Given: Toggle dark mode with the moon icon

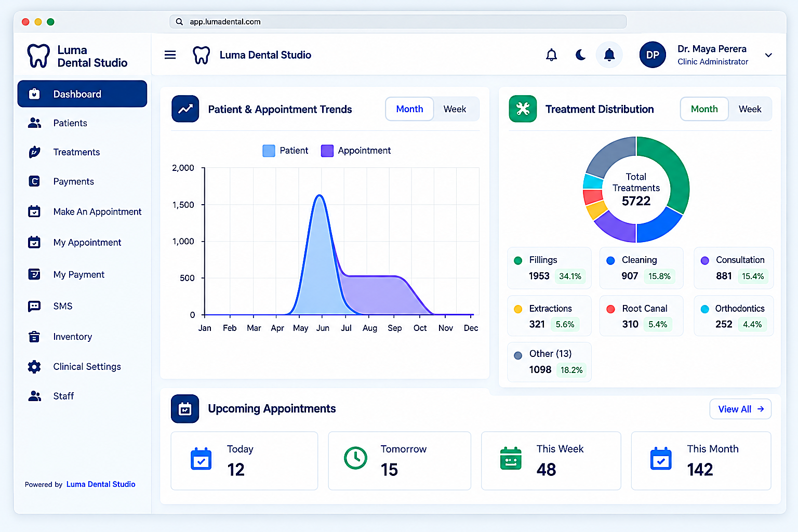Looking at the screenshot, I should [x=580, y=55].
